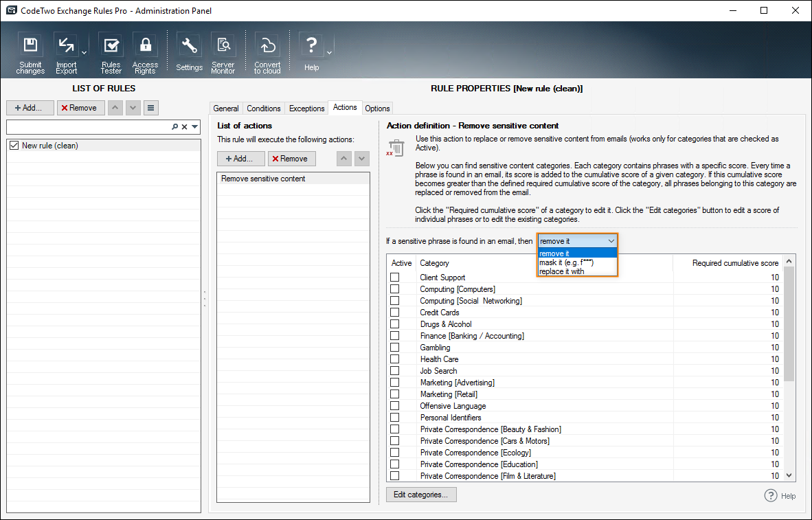
Task: Edit the Job Search cumulative score value
Action: click(775, 371)
